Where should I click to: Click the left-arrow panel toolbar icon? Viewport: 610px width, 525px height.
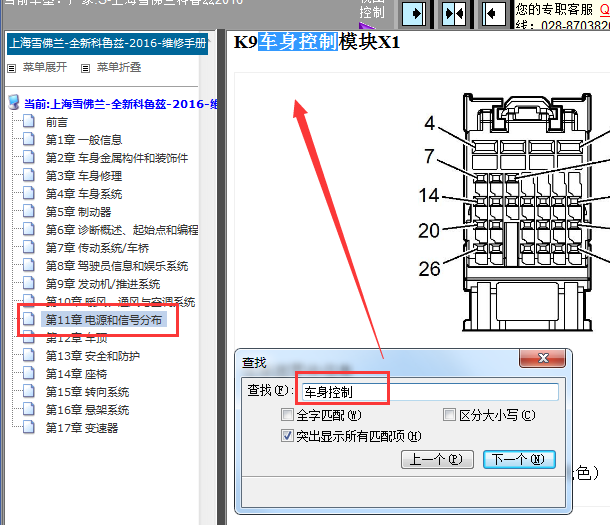tap(493, 14)
